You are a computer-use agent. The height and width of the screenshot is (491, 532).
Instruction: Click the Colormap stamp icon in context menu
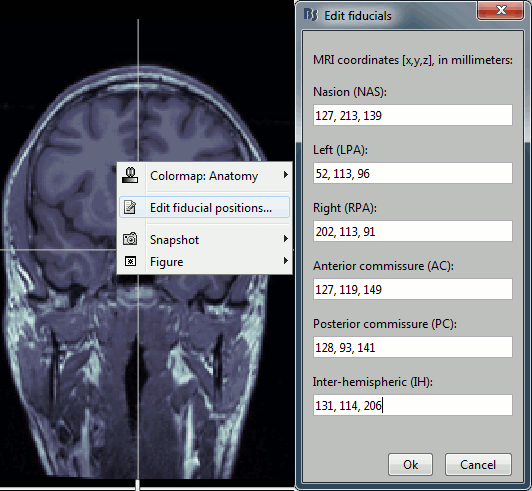(x=130, y=175)
